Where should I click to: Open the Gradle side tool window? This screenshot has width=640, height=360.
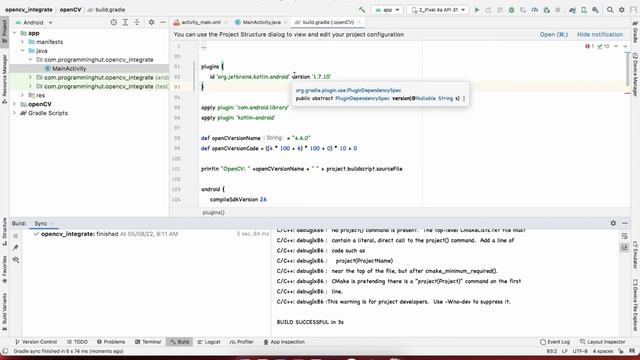click(x=635, y=32)
